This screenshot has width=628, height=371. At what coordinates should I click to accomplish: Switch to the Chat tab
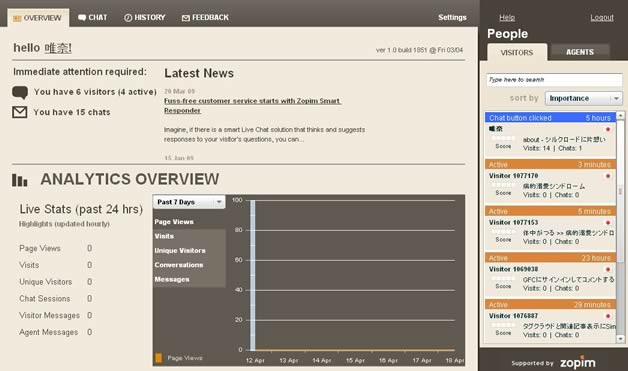(x=93, y=18)
